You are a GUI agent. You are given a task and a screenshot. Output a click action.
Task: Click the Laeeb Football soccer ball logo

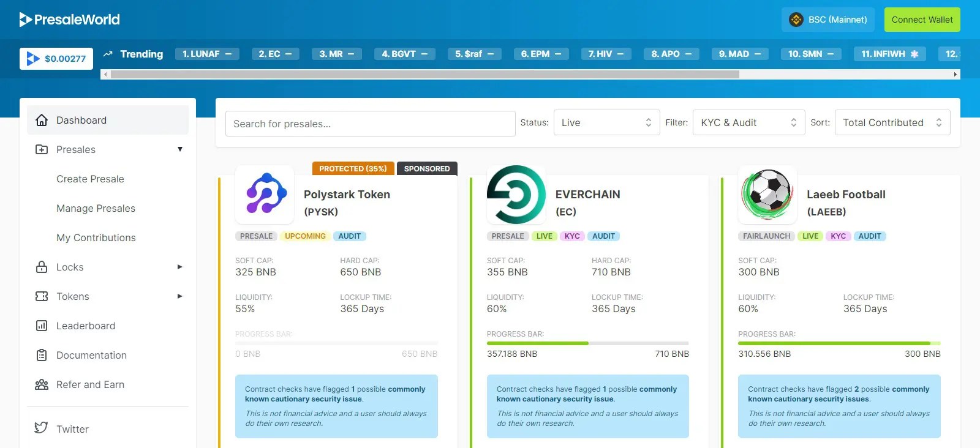point(767,194)
